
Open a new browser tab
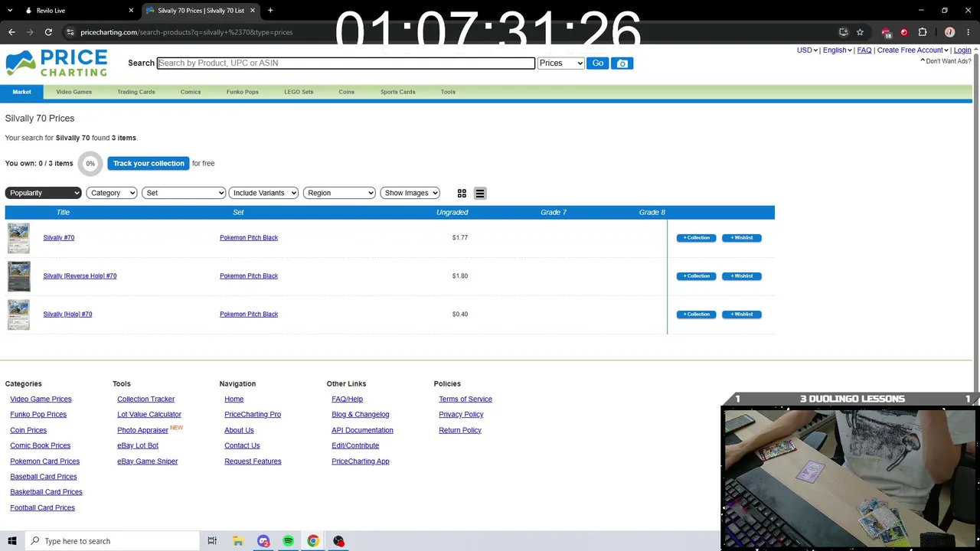click(x=270, y=11)
